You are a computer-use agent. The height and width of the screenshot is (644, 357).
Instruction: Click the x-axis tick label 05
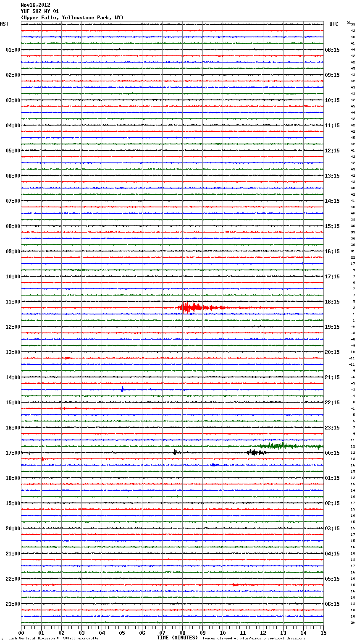[x=122, y=633]
